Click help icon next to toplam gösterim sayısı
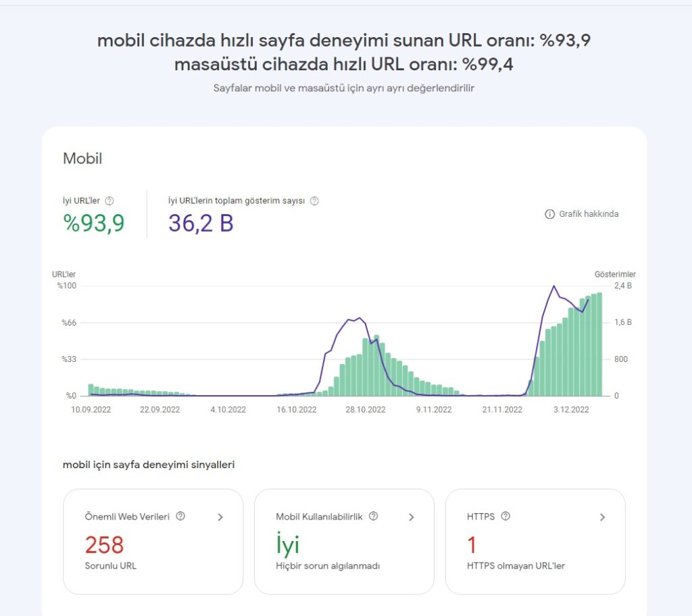Viewport: 692px width, 616px height. [x=314, y=201]
